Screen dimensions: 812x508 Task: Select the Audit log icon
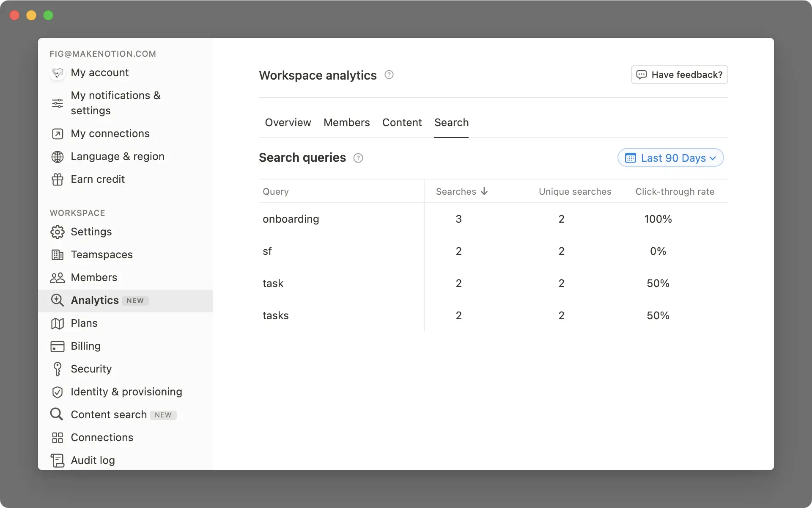click(57, 460)
